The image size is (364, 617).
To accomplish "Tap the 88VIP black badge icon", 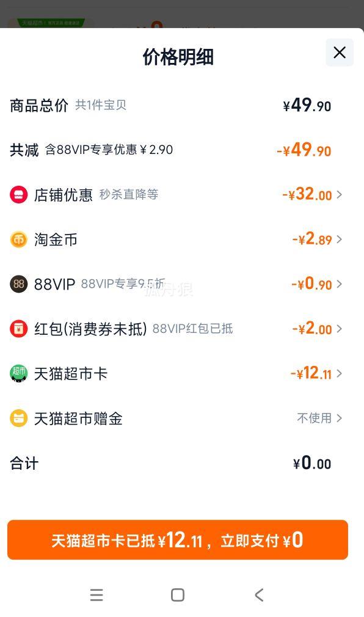I will 18,283.
